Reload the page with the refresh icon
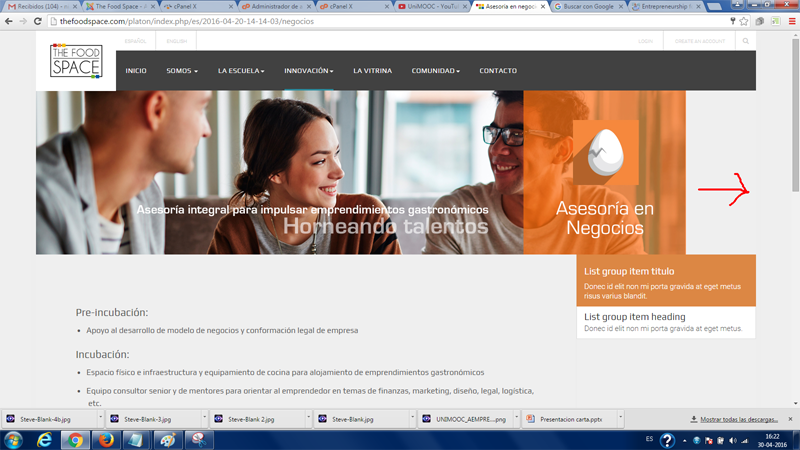800x450 pixels. point(37,21)
